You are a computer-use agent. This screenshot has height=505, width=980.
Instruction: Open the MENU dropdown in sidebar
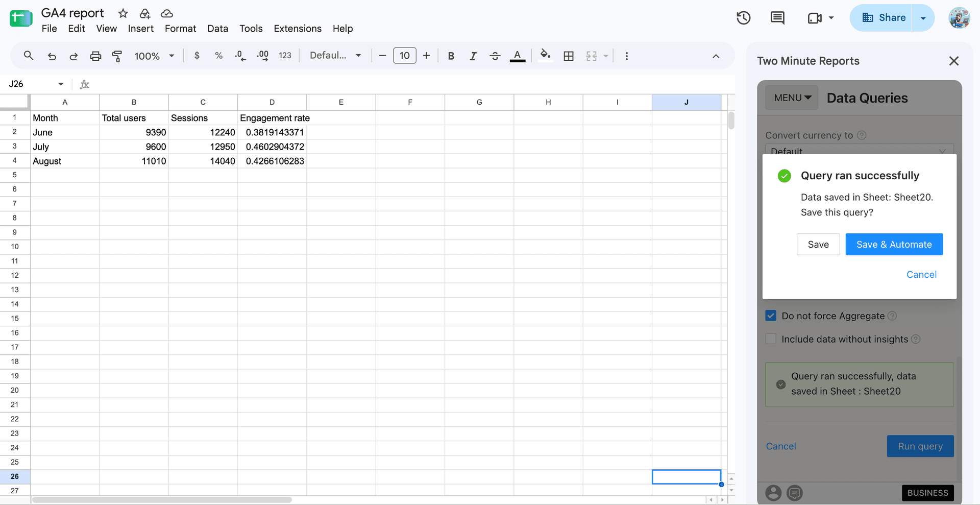coord(792,98)
